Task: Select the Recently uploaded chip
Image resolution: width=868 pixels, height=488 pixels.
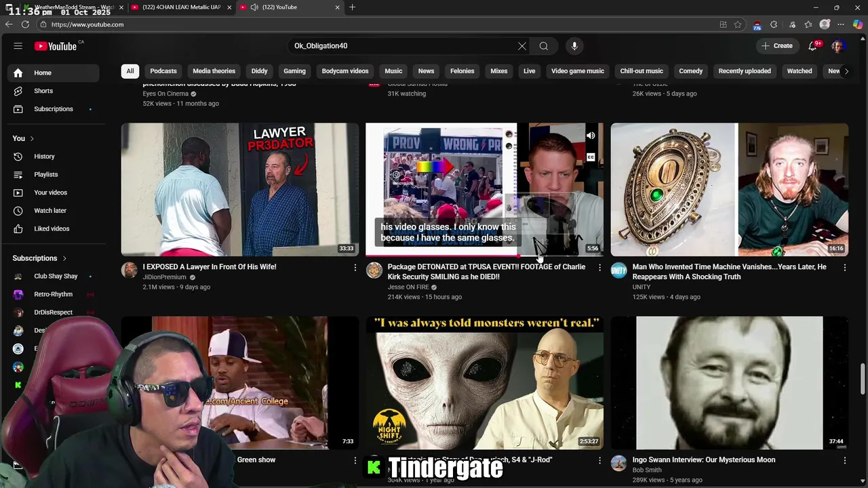Action: click(745, 71)
